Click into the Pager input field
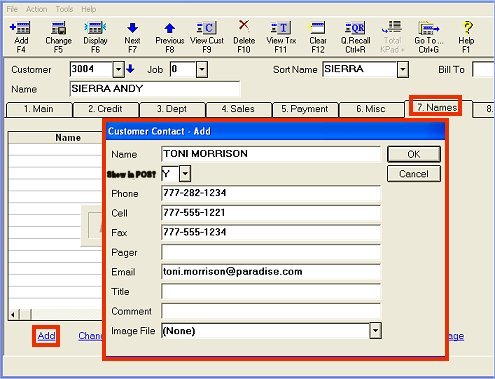 (x=271, y=252)
